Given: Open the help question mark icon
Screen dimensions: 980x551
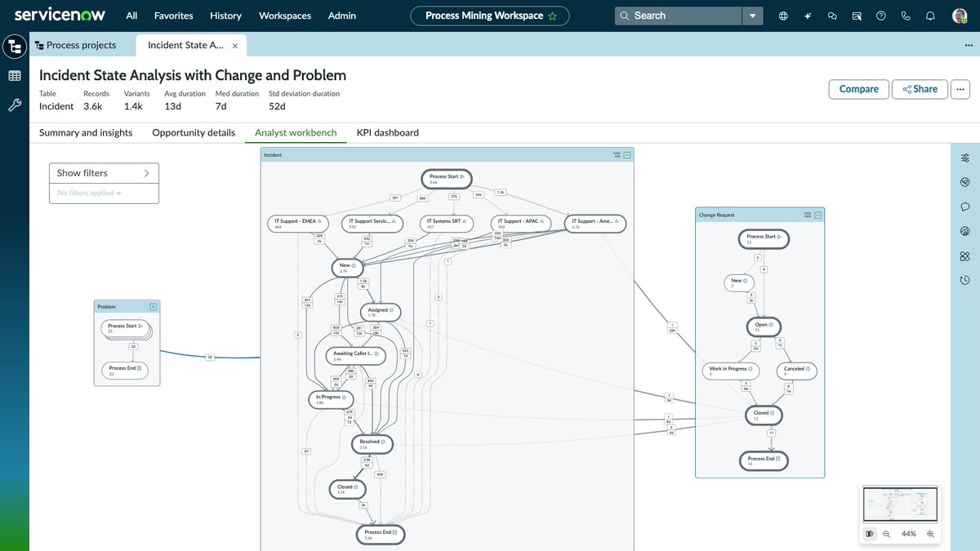Looking at the screenshot, I should click(881, 16).
